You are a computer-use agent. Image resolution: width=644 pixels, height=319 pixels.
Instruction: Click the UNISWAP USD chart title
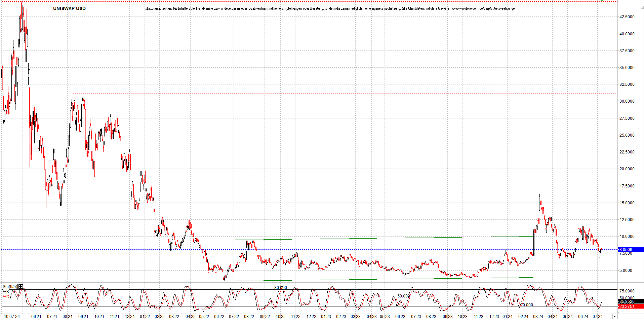click(x=69, y=8)
